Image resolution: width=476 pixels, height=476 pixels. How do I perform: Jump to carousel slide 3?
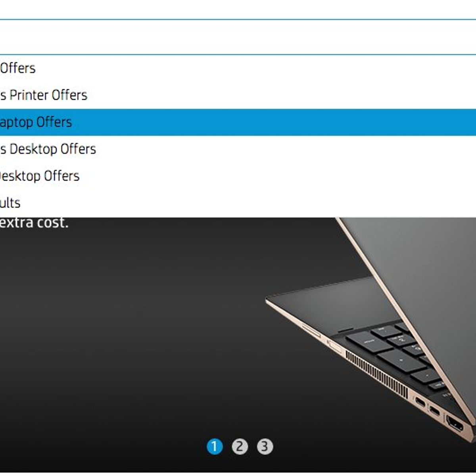[265, 447]
